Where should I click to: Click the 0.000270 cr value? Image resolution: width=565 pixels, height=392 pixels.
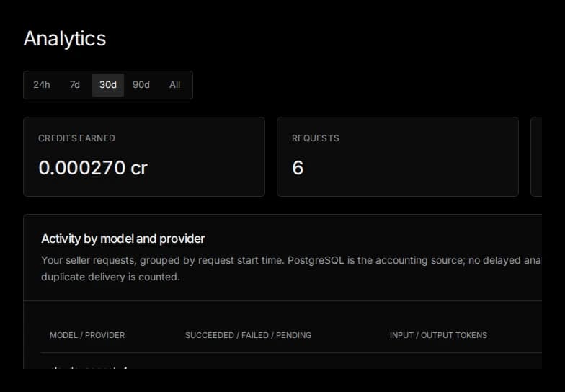[93, 168]
